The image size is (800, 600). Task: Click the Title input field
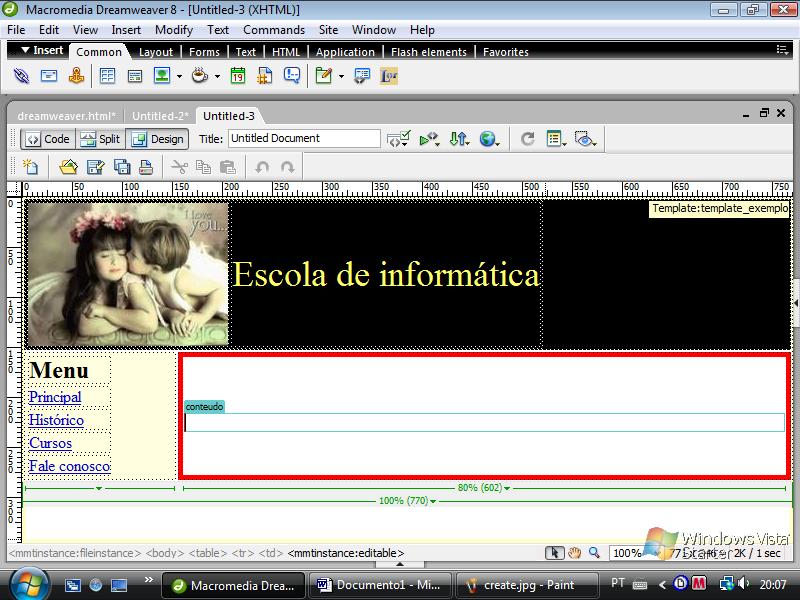(x=304, y=139)
